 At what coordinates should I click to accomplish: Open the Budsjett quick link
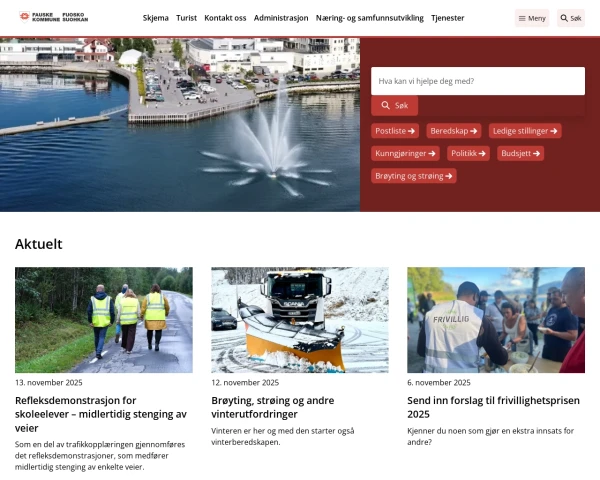click(521, 153)
